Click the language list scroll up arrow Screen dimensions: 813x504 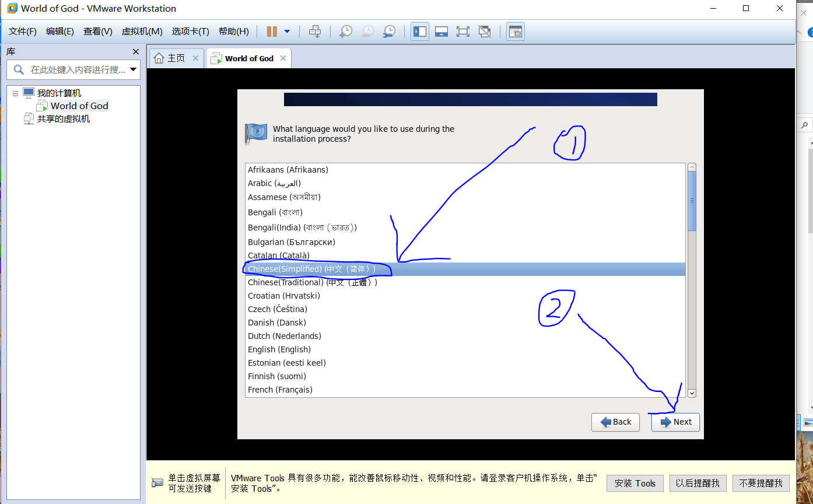692,167
